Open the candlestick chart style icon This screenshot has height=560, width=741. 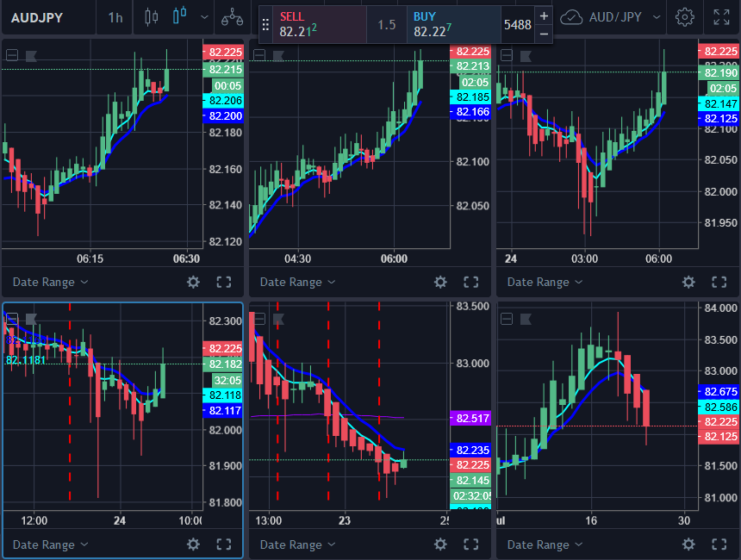[x=179, y=16]
